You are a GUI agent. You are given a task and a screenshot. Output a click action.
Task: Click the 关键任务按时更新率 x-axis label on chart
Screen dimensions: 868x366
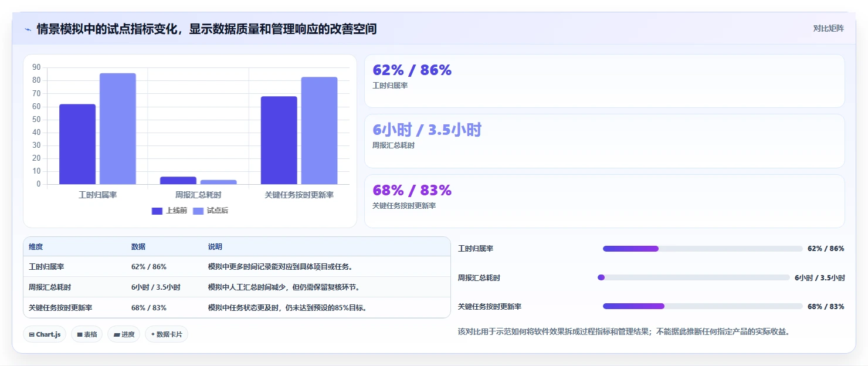pos(299,195)
